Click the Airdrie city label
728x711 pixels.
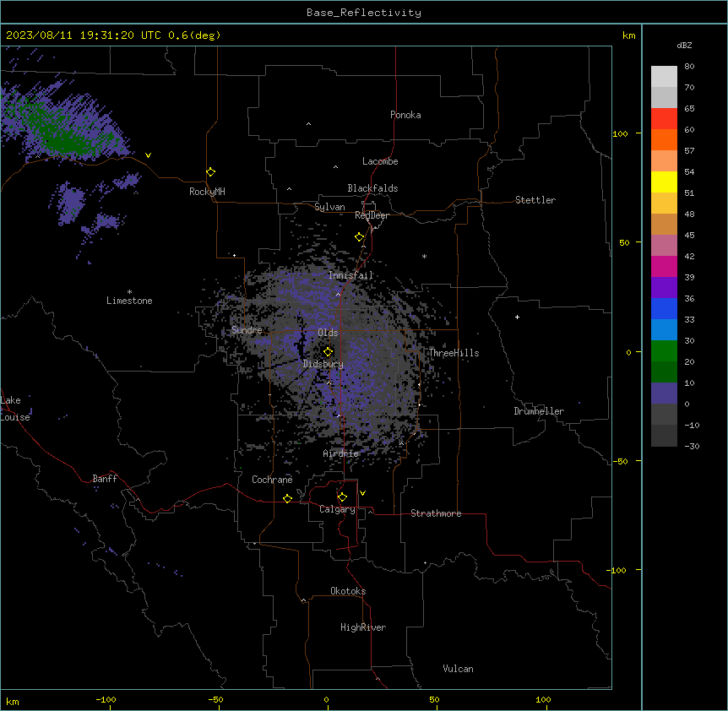[341, 453]
